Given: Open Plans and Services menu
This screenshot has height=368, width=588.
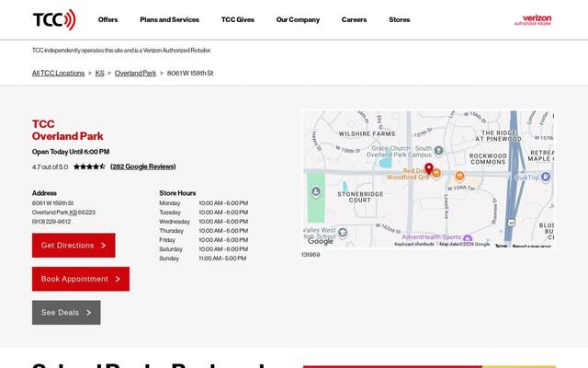Looking at the screenshot, I should (169, 19).
